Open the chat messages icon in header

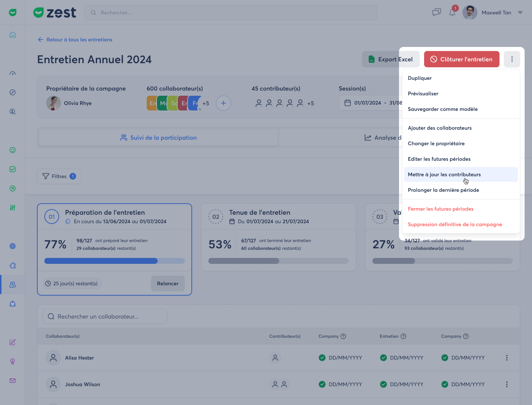click(437, 13)
